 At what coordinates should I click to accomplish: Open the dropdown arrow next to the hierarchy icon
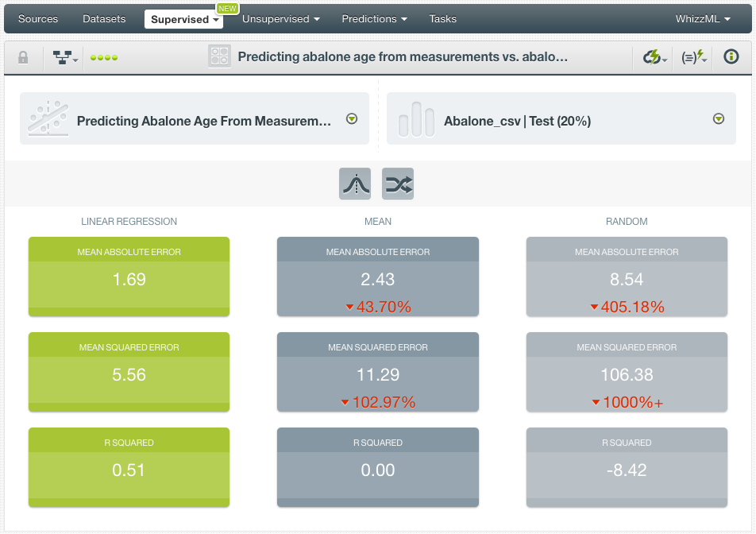[75, 60]
